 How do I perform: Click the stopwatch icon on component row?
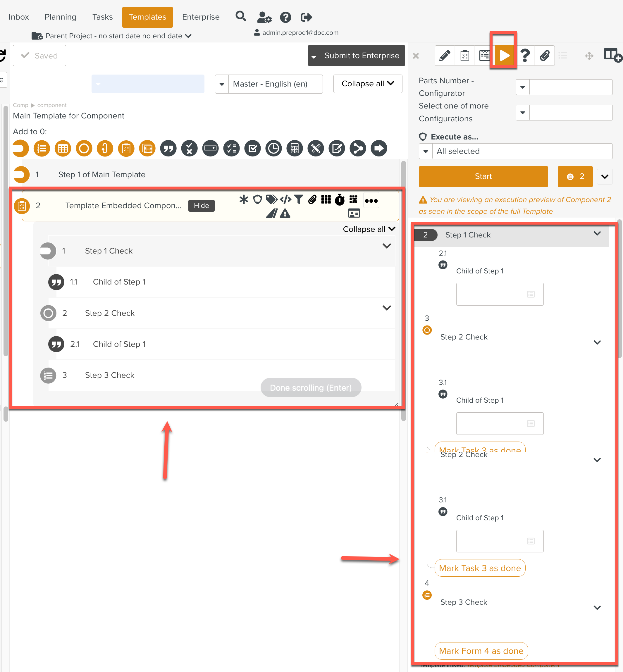pyautogui.click(x=340, y=199)
